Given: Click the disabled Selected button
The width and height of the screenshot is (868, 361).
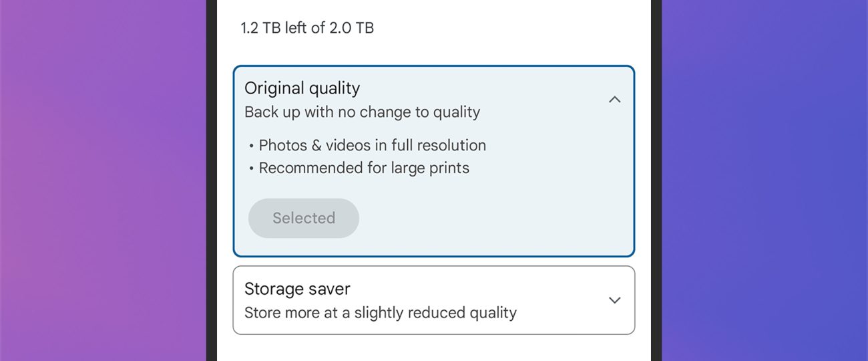Looking at the screenshot, I should 304,218.
